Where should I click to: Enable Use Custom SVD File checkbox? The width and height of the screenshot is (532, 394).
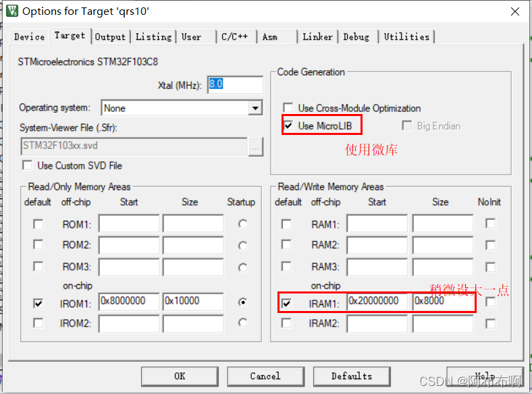pos(27,165)
